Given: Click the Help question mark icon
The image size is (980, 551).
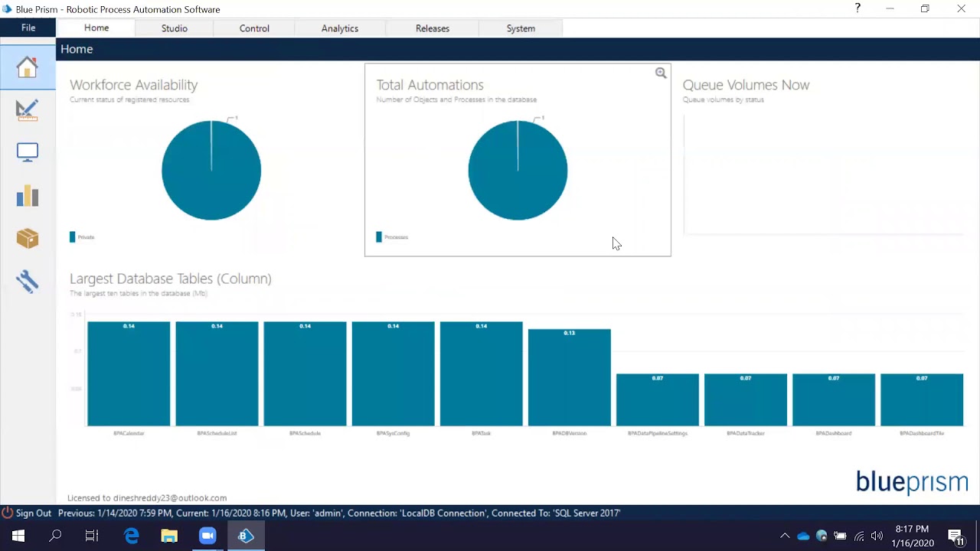Looking at the screenshot, I should point(857,8).
